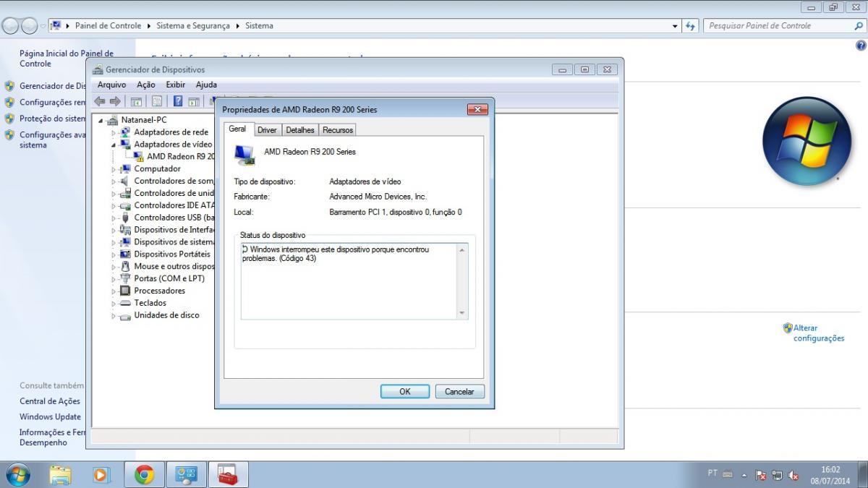868x488 pixels.
Task: Expand Controladores IDE ATA tree node
Action: point(114,205)
